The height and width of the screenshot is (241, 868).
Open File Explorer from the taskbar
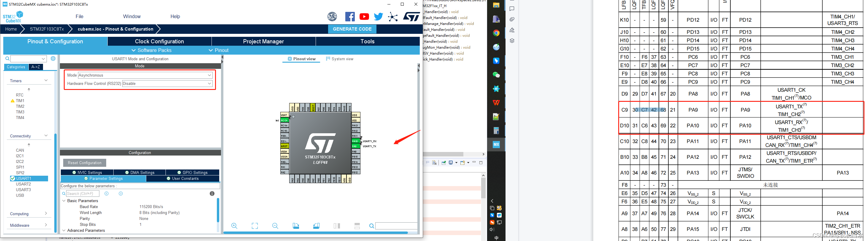[x=496, y=5]
